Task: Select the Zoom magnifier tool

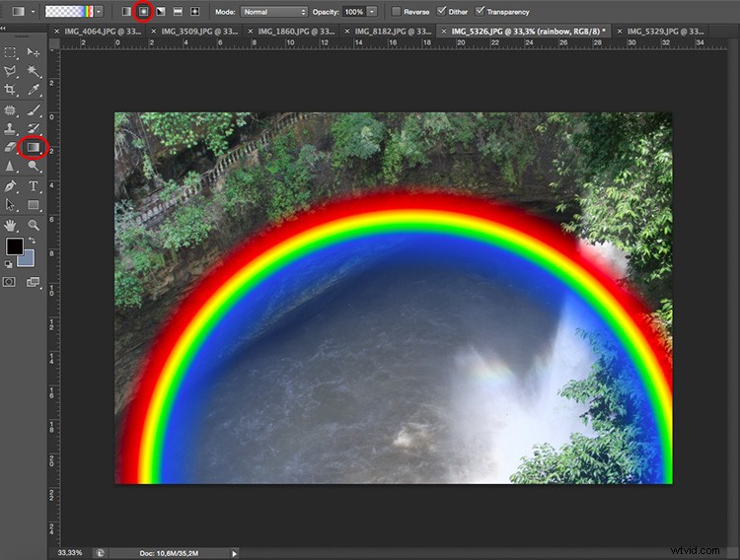Action: [33, 225]
